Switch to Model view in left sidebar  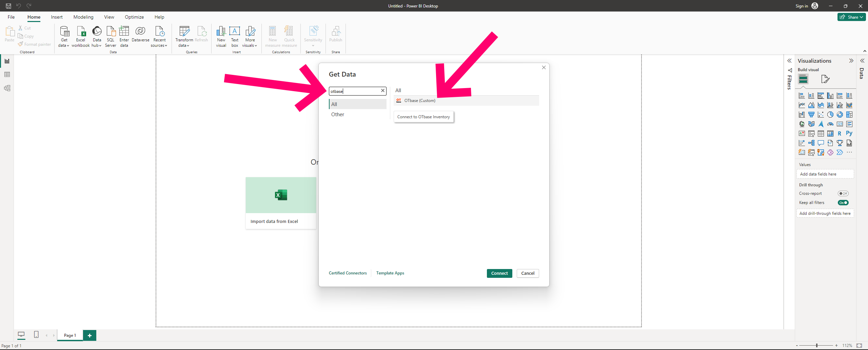click(x=7, y=88)
